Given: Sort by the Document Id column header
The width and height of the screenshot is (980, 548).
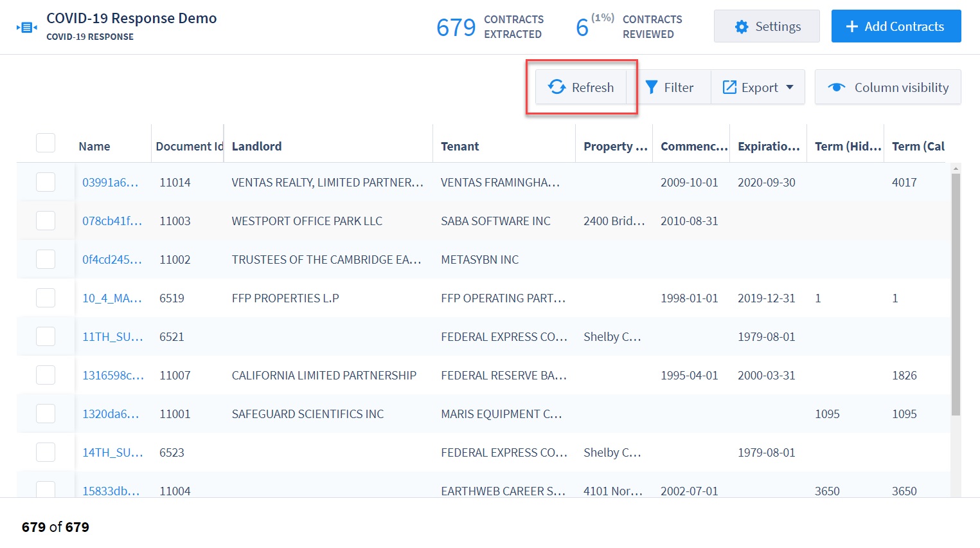Looking at the screenshot, I should point(190,146).
